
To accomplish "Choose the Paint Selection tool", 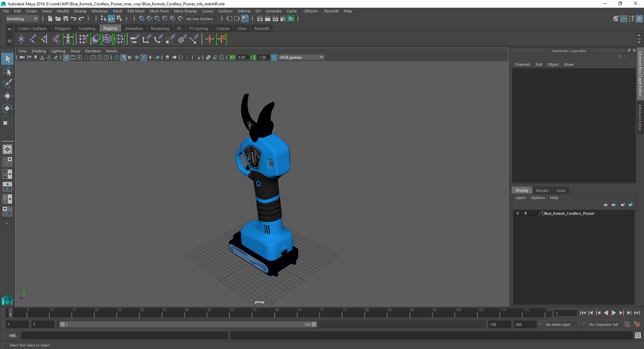I will click(7, 84).
